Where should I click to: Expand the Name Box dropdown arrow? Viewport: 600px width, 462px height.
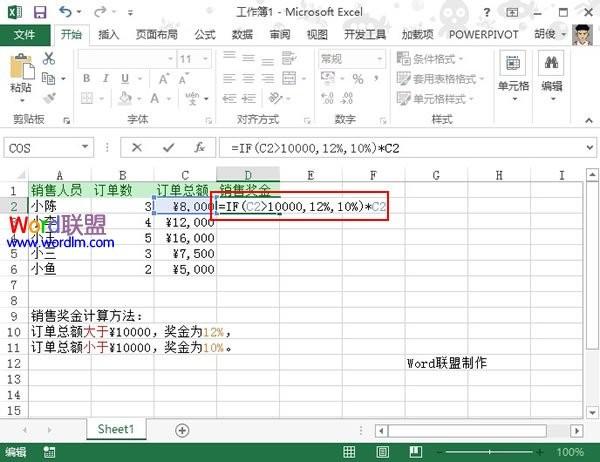pyautogui.click(x=85, y=147)
